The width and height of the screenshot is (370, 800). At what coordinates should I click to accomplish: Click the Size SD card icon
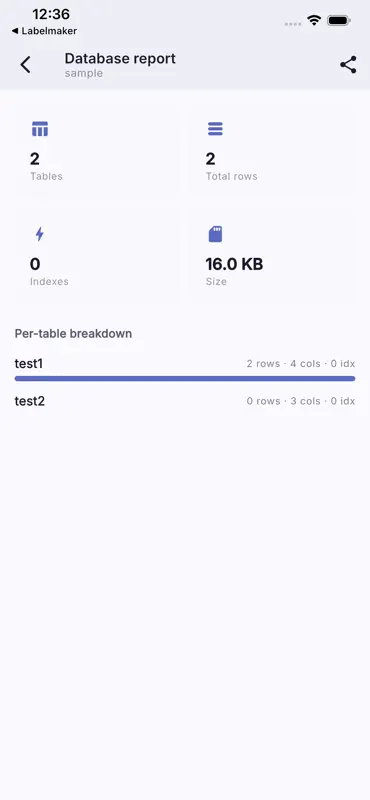point(215,234)
